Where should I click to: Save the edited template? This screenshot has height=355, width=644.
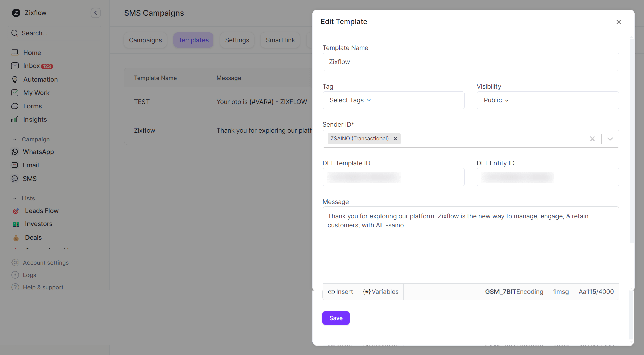[336, 318]
